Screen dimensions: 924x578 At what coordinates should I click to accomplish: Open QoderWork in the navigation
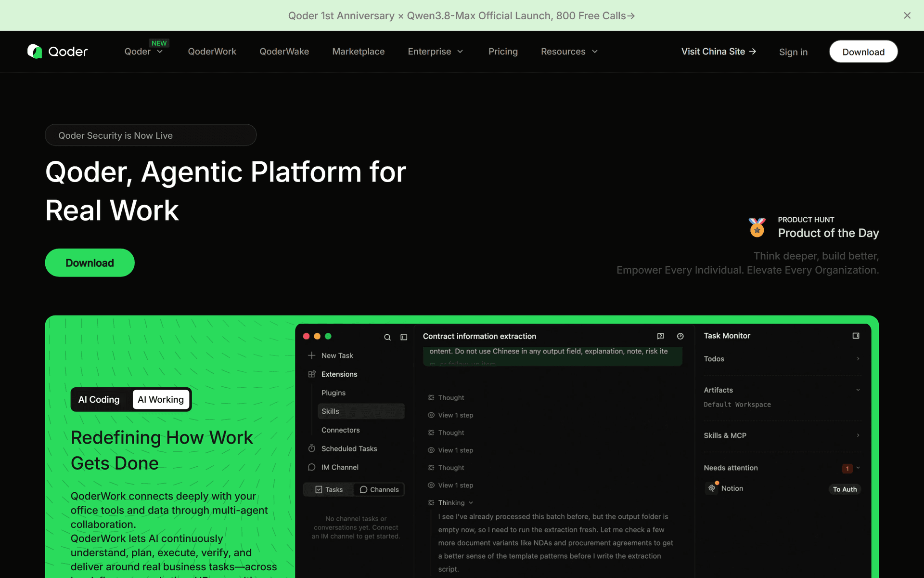pos(212,52)
